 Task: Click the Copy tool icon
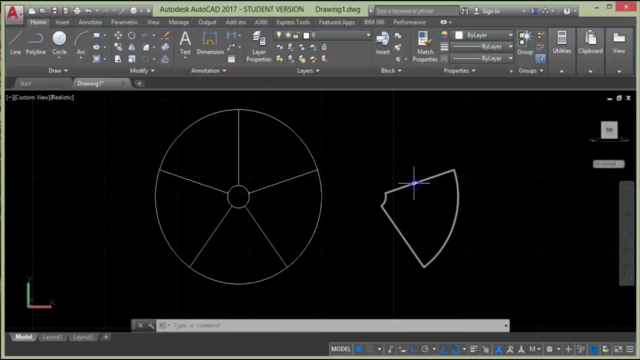[118, 47]
